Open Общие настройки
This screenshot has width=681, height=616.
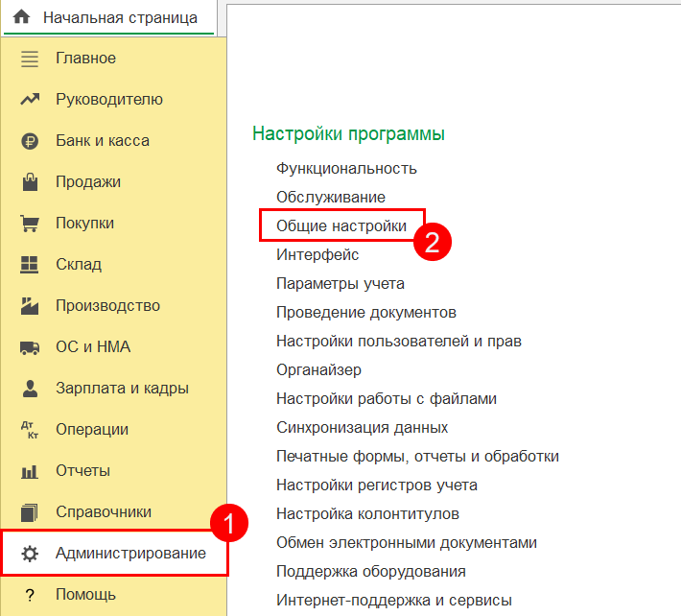coord(341,225)
